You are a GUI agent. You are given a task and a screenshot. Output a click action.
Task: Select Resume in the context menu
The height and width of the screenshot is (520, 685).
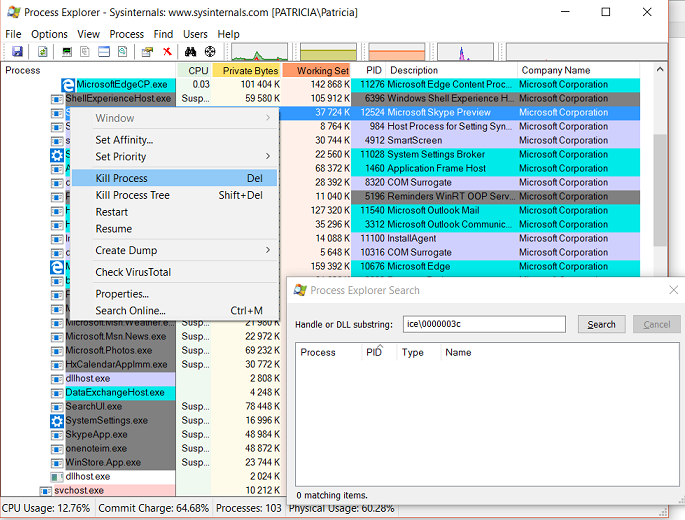point(174,229)
